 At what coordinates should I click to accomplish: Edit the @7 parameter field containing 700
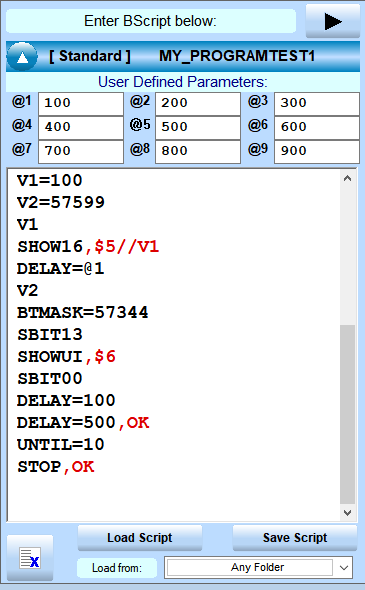click(81, 152)
